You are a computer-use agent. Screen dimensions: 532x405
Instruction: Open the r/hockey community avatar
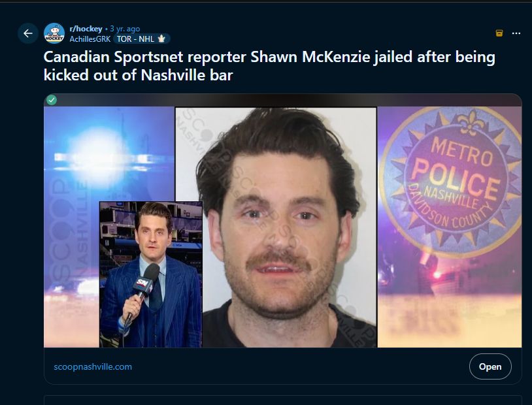tap(54, 33)
